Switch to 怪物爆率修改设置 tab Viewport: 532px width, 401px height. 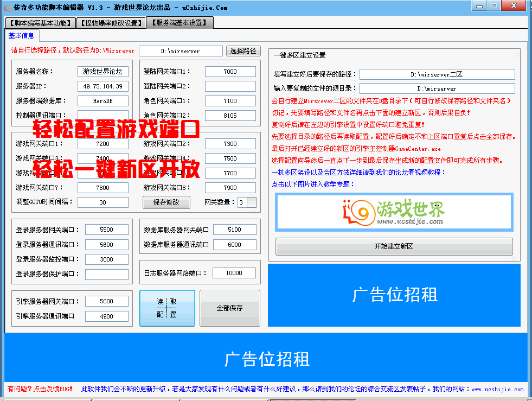point(111,23)
